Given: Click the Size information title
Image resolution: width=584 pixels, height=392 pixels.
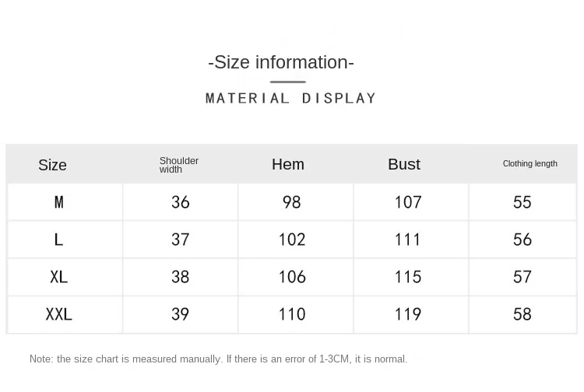Looking at the screenshot, I should point(281,62).
